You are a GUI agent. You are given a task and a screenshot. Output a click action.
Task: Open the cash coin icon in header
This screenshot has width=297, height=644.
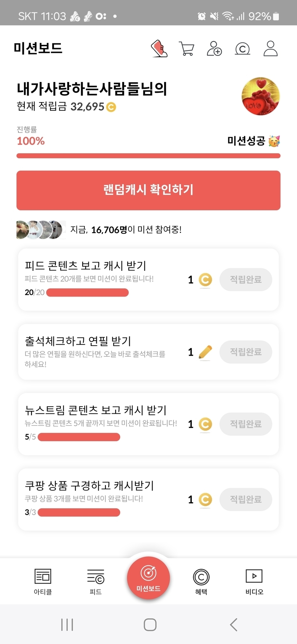coord(242,49)
